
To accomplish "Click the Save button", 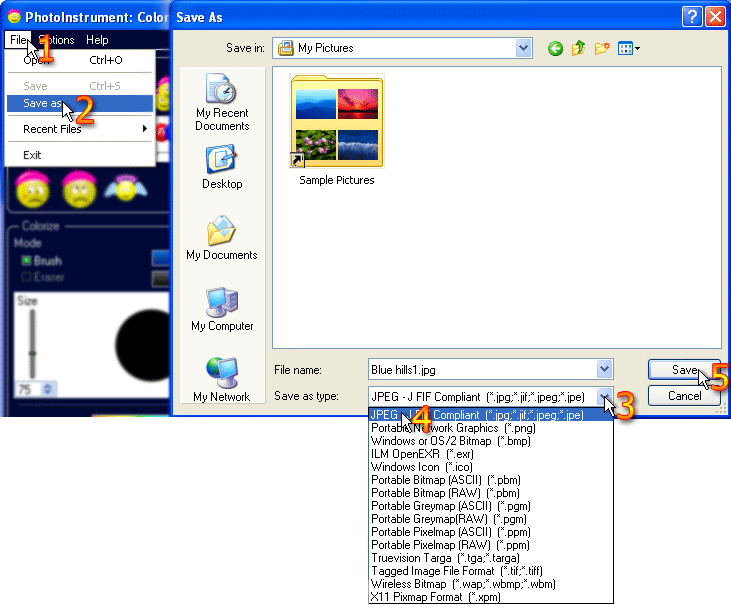I will point(684,370).
